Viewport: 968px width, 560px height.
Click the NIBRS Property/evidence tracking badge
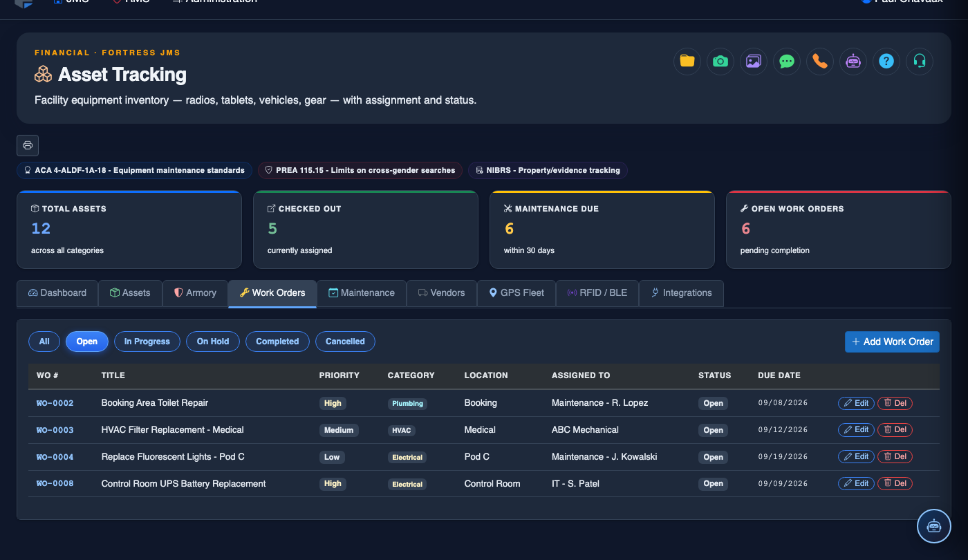click(548, 170)
